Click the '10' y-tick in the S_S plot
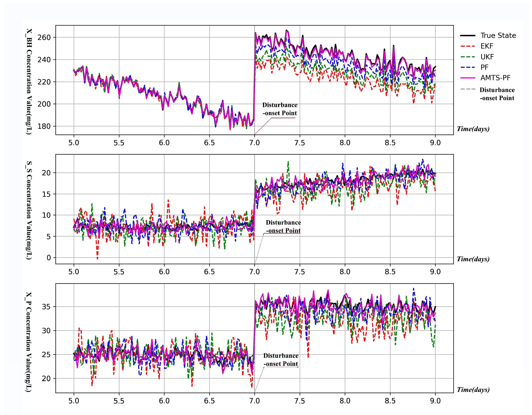The height and width of the screenshot is (415, 532). (x=46, y=215)
